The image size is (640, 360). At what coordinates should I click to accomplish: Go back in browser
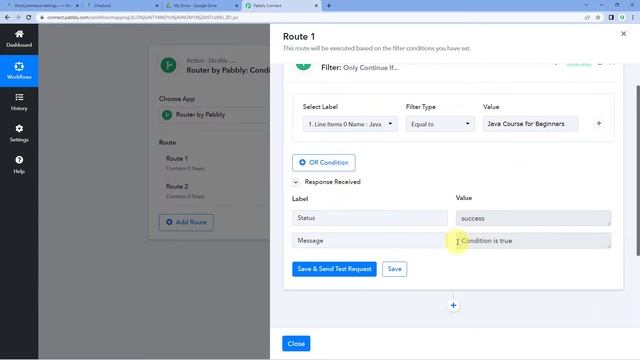point(7,18)
